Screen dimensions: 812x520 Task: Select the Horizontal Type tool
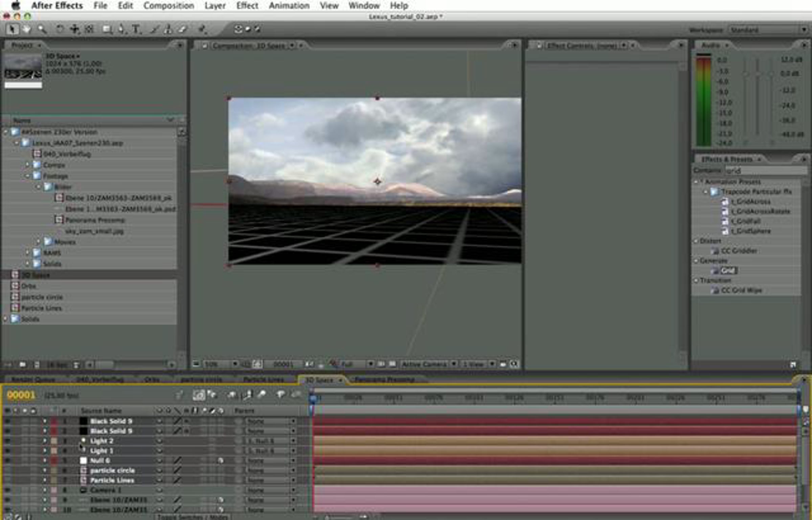point(136,29)
